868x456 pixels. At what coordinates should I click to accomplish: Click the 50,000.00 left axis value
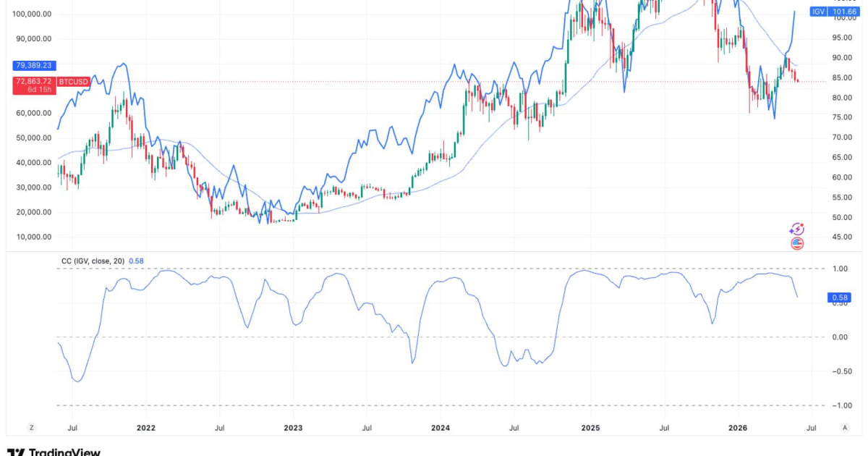click(34, 138)
